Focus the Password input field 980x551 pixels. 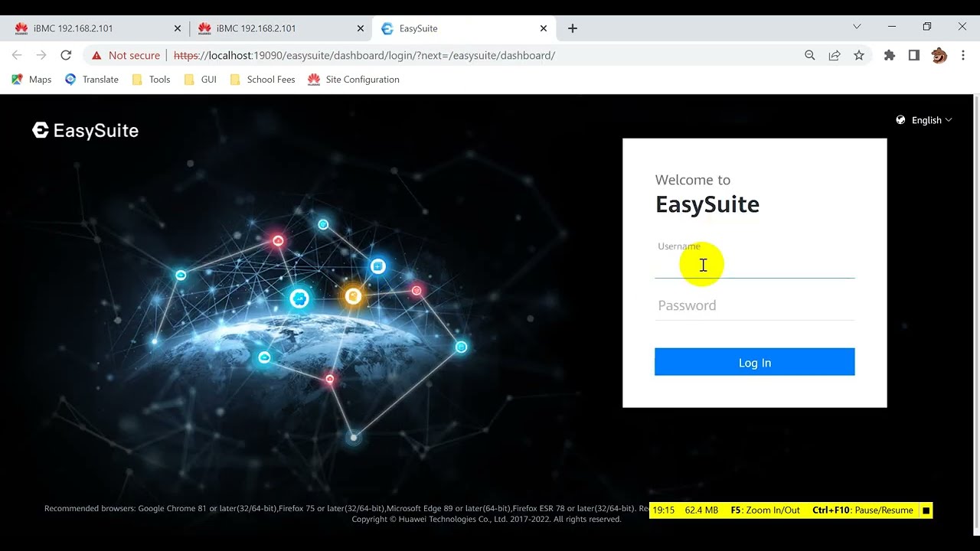[x=754, y=305]
